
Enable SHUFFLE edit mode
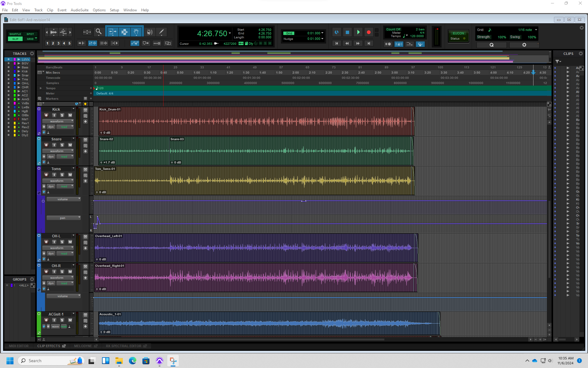(15, 34)
